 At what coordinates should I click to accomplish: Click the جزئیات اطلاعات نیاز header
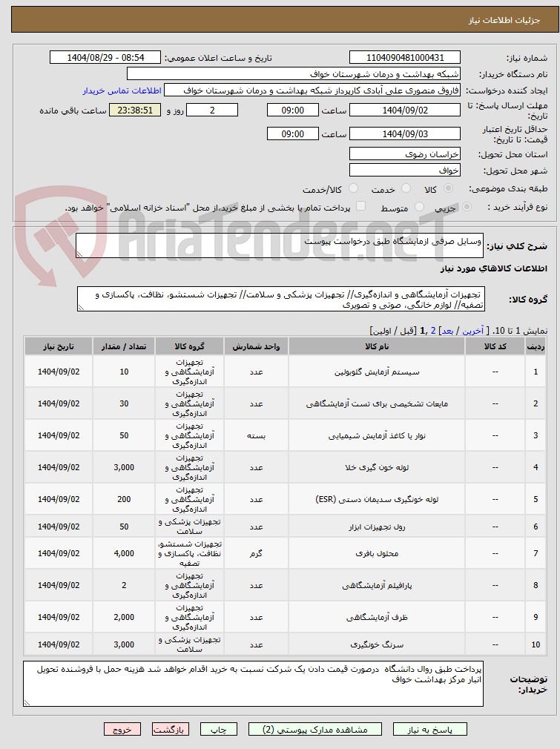pos(285,19)
